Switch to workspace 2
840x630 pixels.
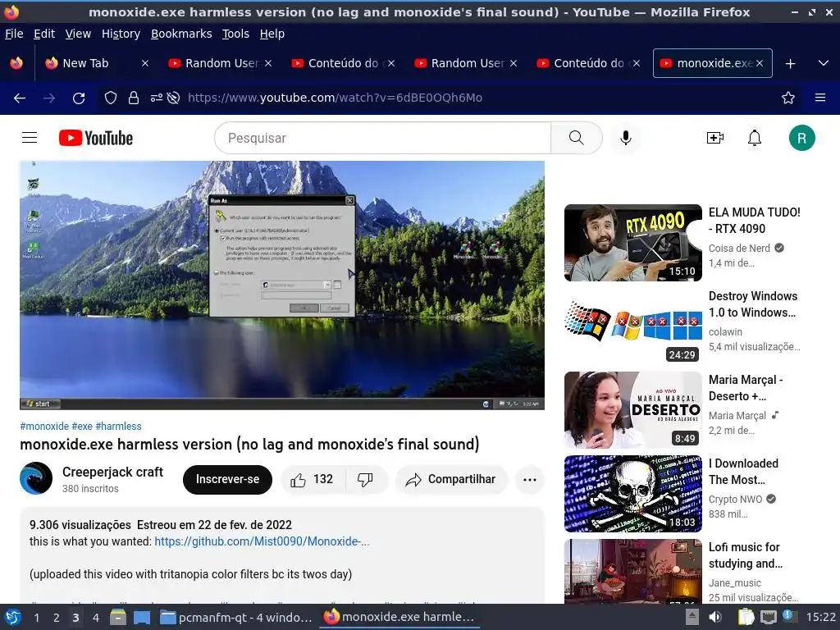pyautogui.click(x=56, y=618)
